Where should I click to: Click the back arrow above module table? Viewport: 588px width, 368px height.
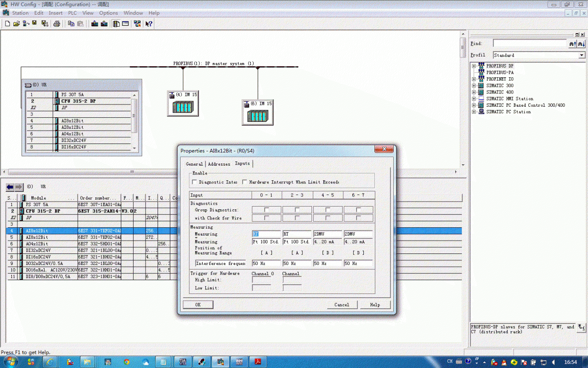tap(10, 187)
